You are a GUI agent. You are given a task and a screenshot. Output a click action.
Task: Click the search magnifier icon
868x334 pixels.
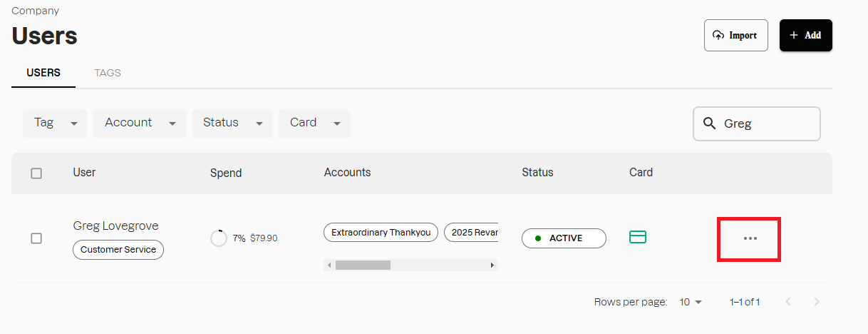[x=709, y=123]
